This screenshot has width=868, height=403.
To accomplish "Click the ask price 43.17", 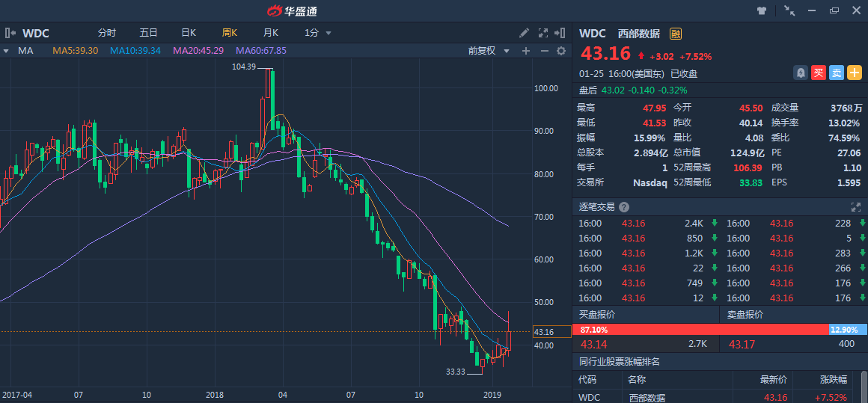I will pos(742,344).
